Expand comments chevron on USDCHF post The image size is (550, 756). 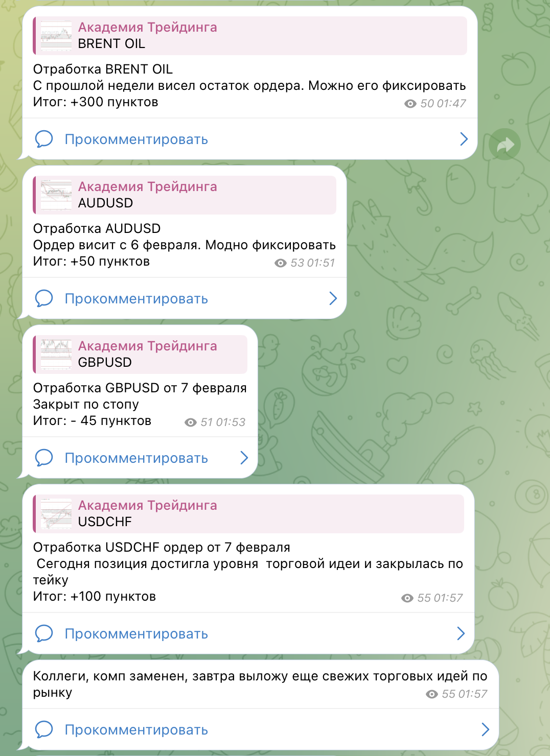pyautogui.click(x=461, y=633)
